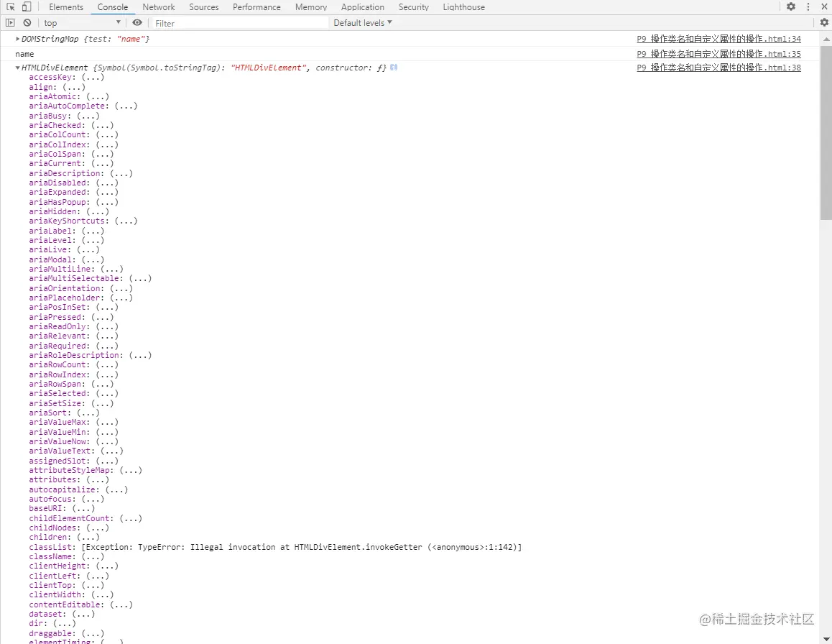Evaluate the clientWidth getter
The height and width of the screenshot is (644, 832).
(x=103, y=594)
